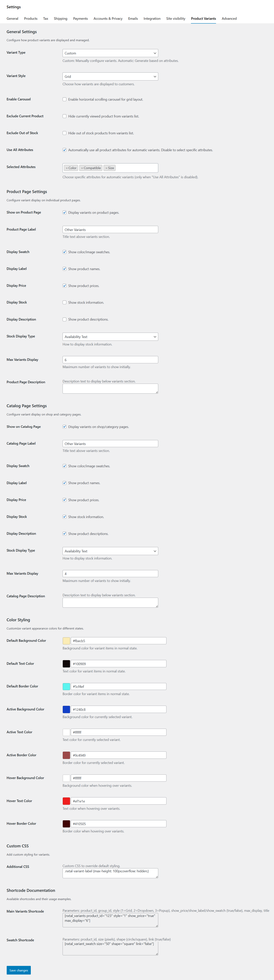The width and height of the screenshot is (274, 980).
Task: Click the Active Border Color swatch
Action: pyautogui.click(x=67, y=756)
